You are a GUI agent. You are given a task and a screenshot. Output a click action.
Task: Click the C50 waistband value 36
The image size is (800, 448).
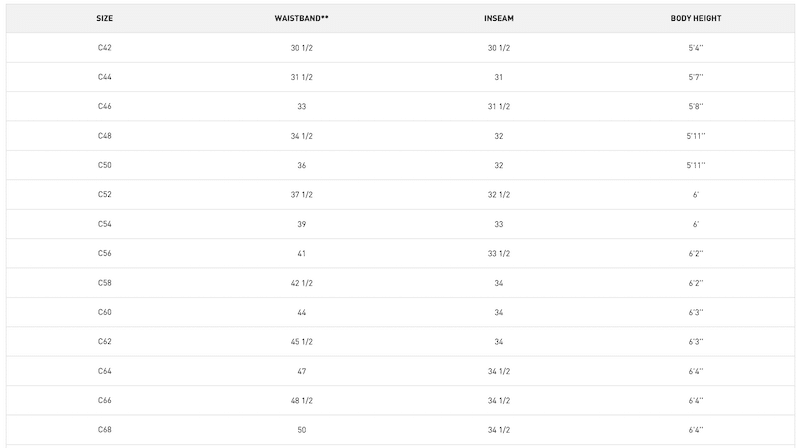302,165
